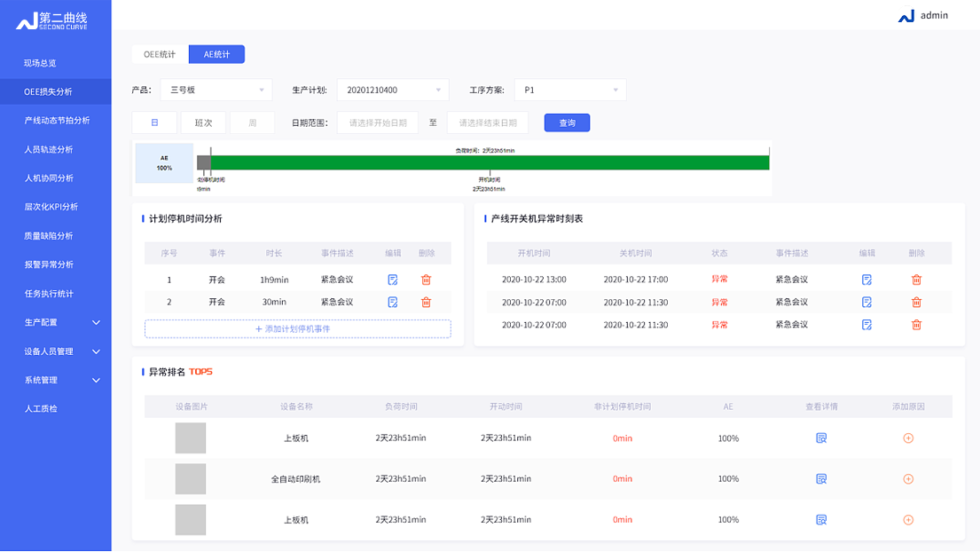Open 产线动态节拍分析 in sidebar
This screenshot has height=552, width=980.
(56, 121)
